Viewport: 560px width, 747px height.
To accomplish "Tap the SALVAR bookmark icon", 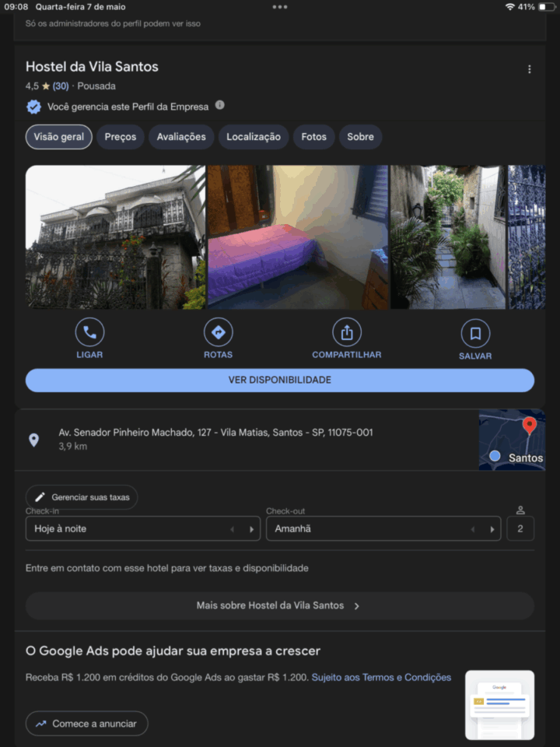I will coord(475,334).
